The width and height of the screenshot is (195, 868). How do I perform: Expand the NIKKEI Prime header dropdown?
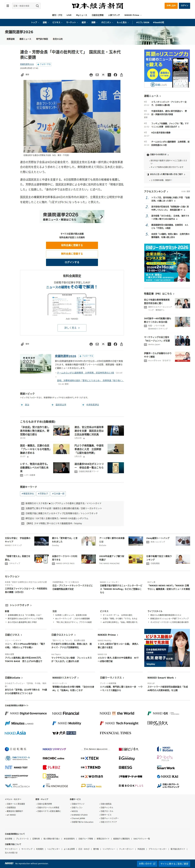coord(133,15)
